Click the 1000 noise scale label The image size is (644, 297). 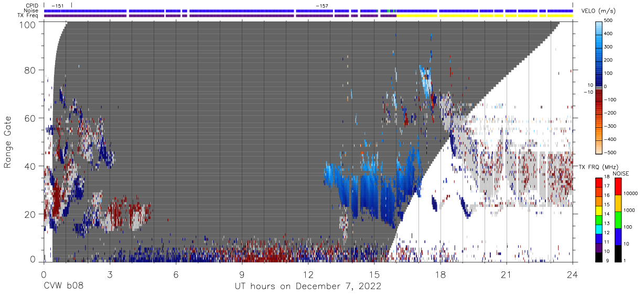point(629,211)
